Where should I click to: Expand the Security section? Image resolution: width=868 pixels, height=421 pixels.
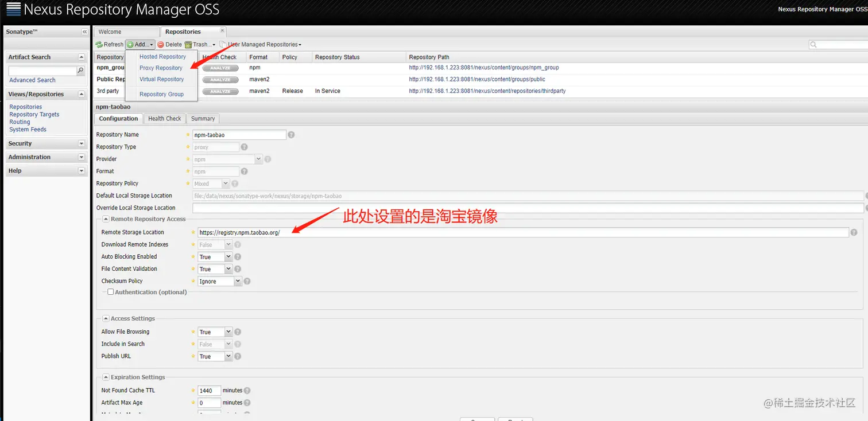click(82, 143)
